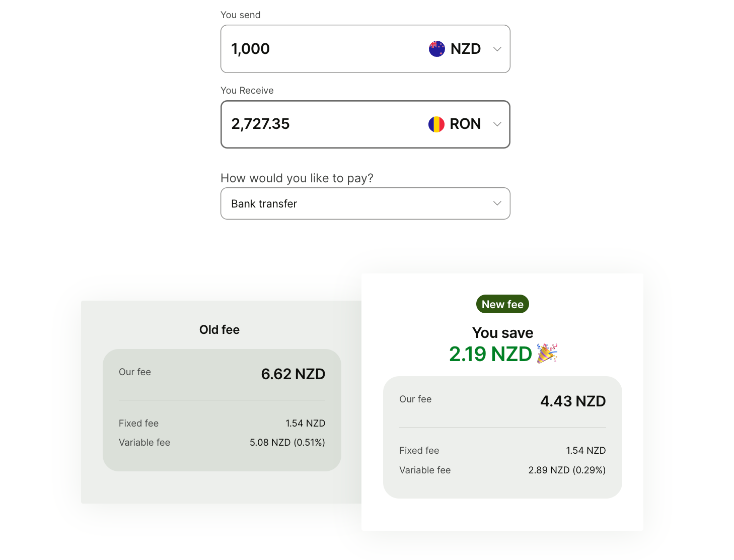Viewport: 734px width, 560px height.
Task: Click the Old fee heading
Action: pyautogui.click(x=219, y=330)
